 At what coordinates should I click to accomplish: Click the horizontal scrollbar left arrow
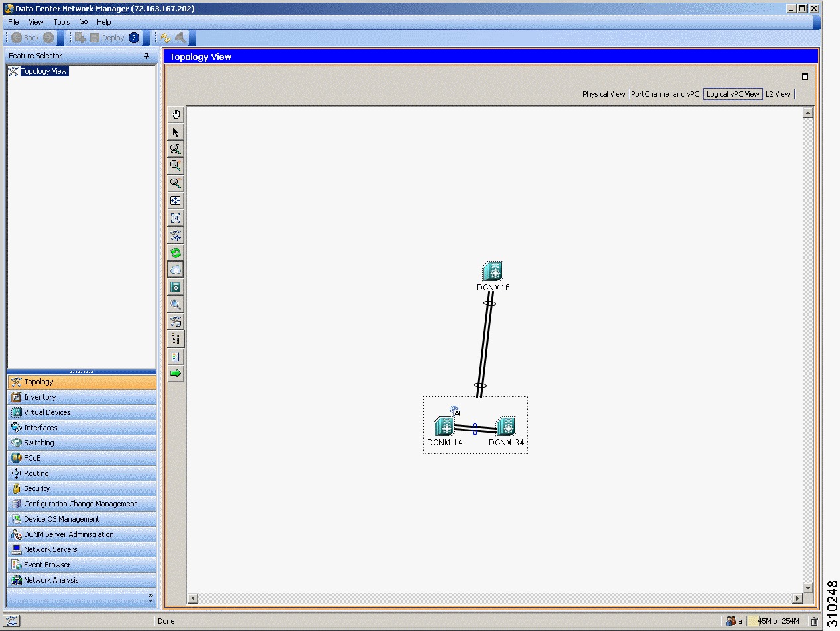[193, 599]
